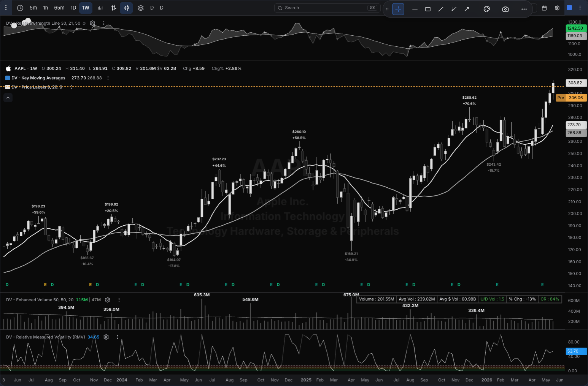Take a chart snapshot with camera icon
Screen dimensions: 588x386
(505, 9)
